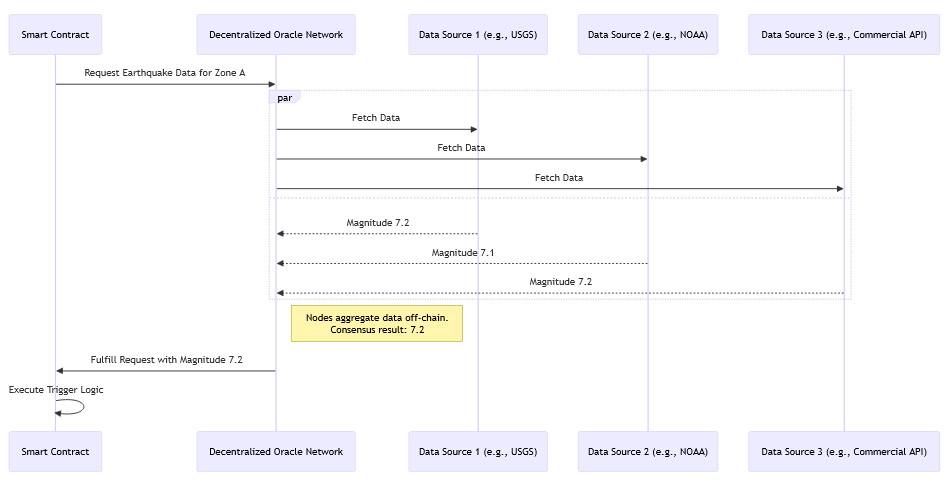Click the 'par' block label
The width and height of the screenshot is (948, 487).
285,98
